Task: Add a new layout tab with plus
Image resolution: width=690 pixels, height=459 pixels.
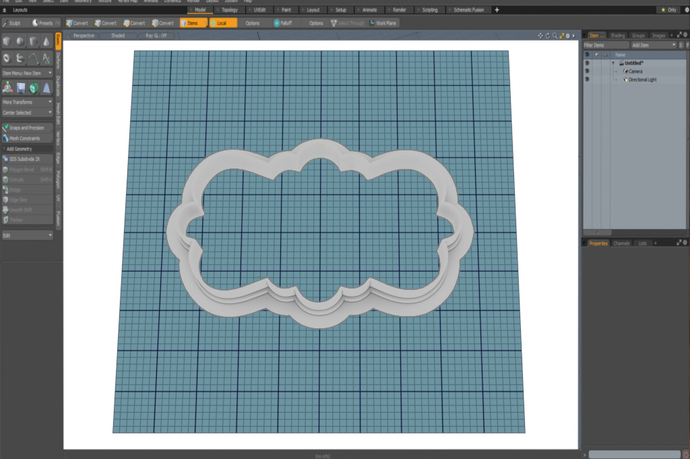Action: [497, 10]
